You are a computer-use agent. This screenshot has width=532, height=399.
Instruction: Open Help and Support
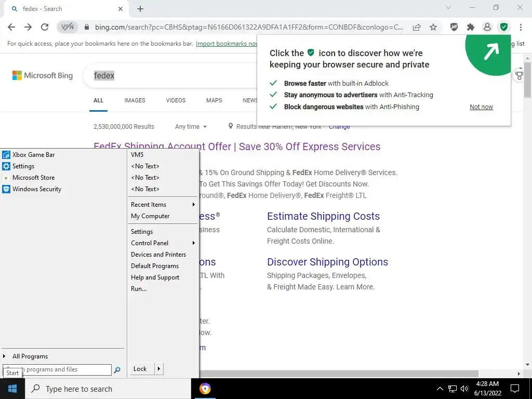point(163,277)
